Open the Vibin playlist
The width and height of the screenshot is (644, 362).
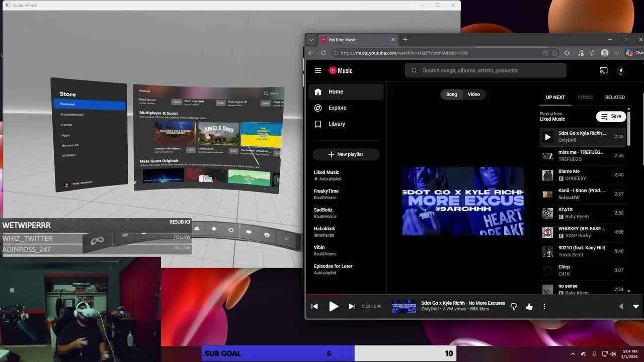pos(346,250)
